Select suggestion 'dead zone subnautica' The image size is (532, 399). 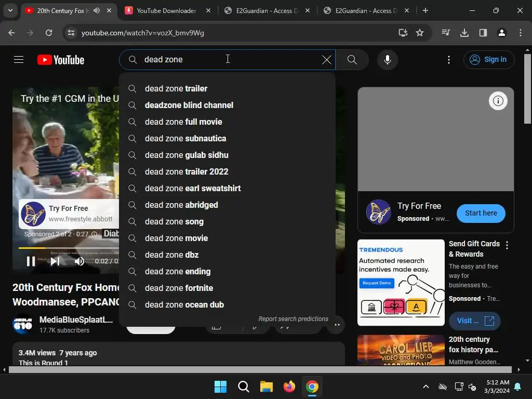228,138
